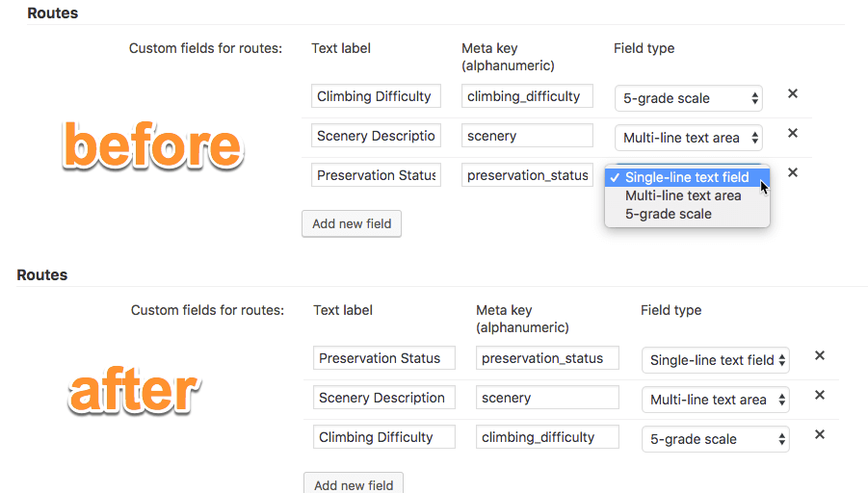The width and height of the screenshot is (868, 493).
Task: Select Multi-line text area option in open list
Action: point(683,195)
